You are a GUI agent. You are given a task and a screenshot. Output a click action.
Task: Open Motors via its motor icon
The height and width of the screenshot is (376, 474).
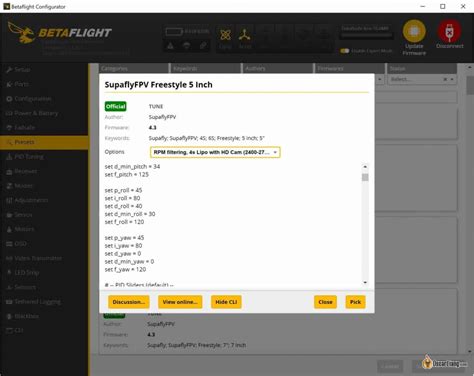tap(9, 229)
